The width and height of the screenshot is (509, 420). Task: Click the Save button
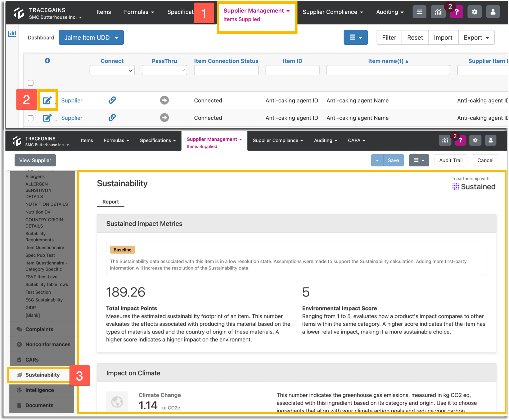(x=393, y=160)
